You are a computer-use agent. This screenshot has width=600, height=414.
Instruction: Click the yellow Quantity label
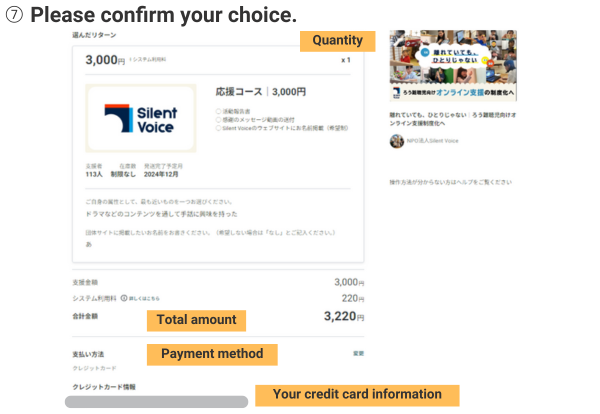338,41
